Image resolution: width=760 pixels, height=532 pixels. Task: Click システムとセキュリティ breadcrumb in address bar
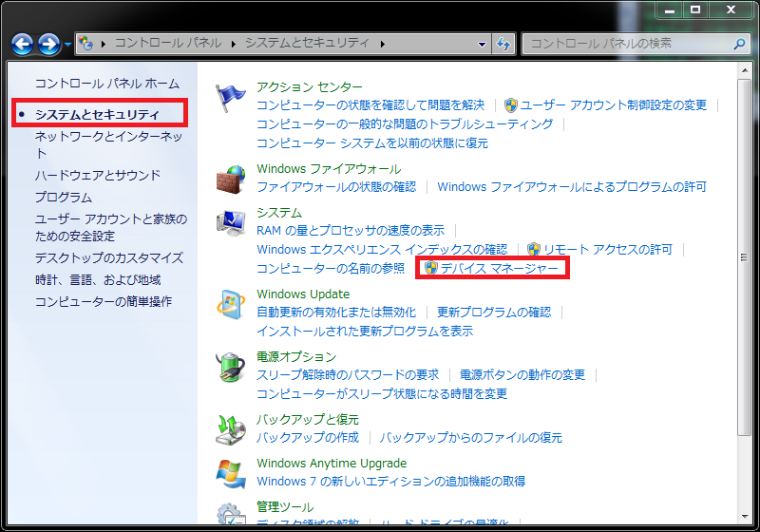(x=307, y=43)
